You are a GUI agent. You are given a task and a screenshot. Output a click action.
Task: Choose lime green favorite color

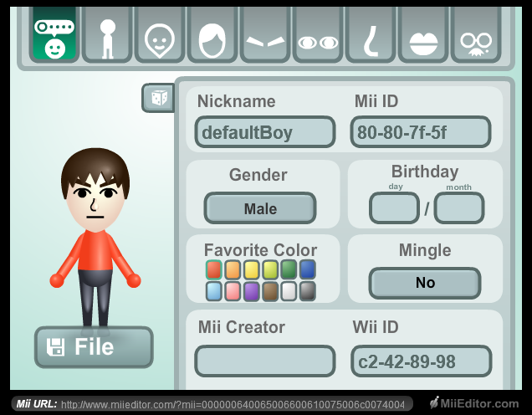(x=269, y=269)
